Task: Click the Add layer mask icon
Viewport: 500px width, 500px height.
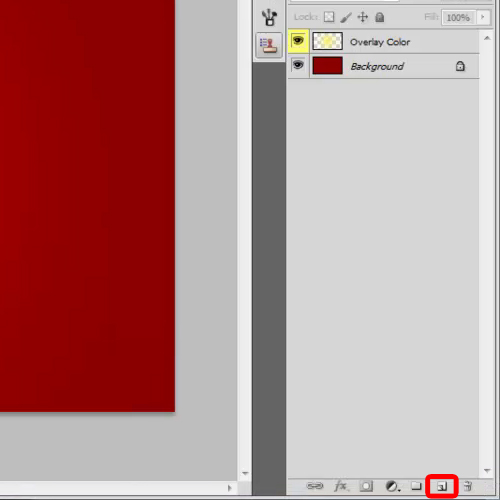Action: coord(366,486)
